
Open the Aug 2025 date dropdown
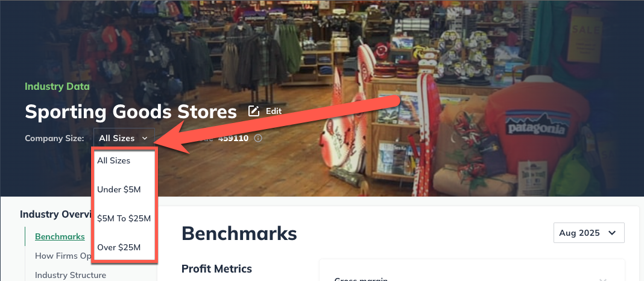(589, 233)
